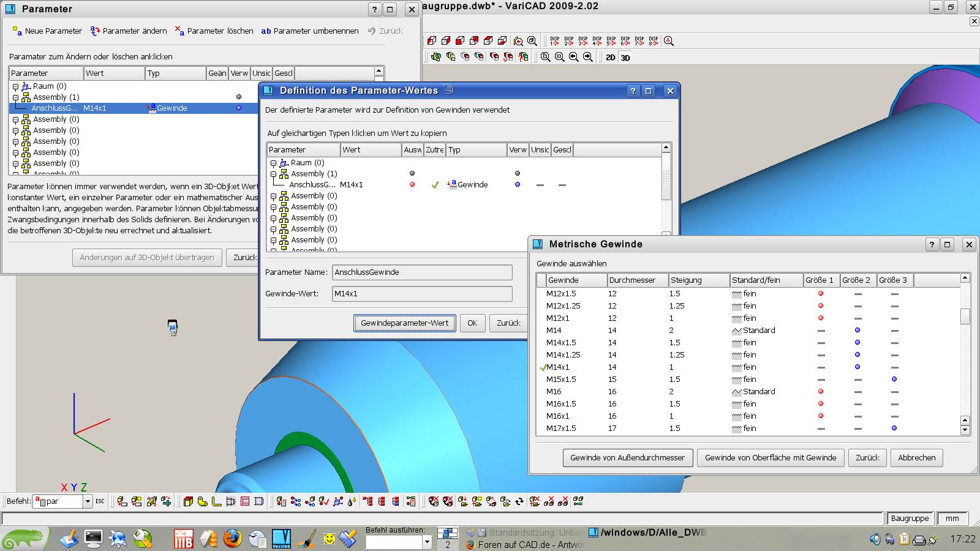Select AnschlussG... row in Parameter window
The height and width of the screenshot is (551, 980).
(x=134, y=108)
